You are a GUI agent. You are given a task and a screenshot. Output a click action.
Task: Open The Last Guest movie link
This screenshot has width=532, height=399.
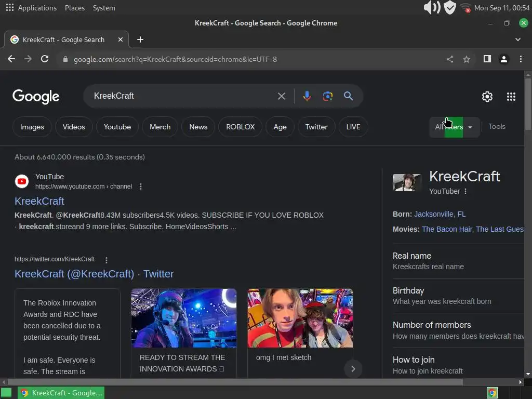500,229
